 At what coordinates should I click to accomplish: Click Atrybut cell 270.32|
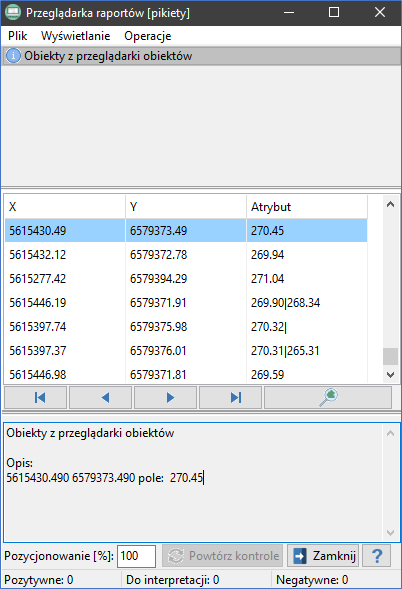307,327
